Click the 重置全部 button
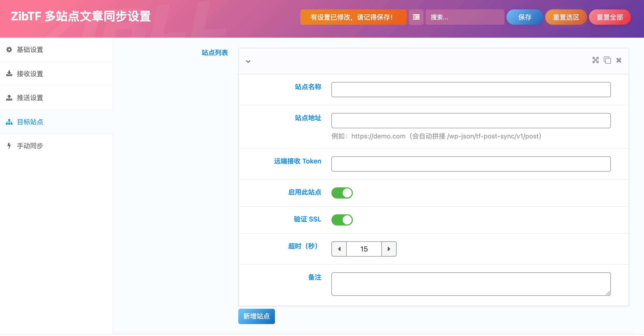The width and height of the screenshot is (644, 336). pos(610,17)
